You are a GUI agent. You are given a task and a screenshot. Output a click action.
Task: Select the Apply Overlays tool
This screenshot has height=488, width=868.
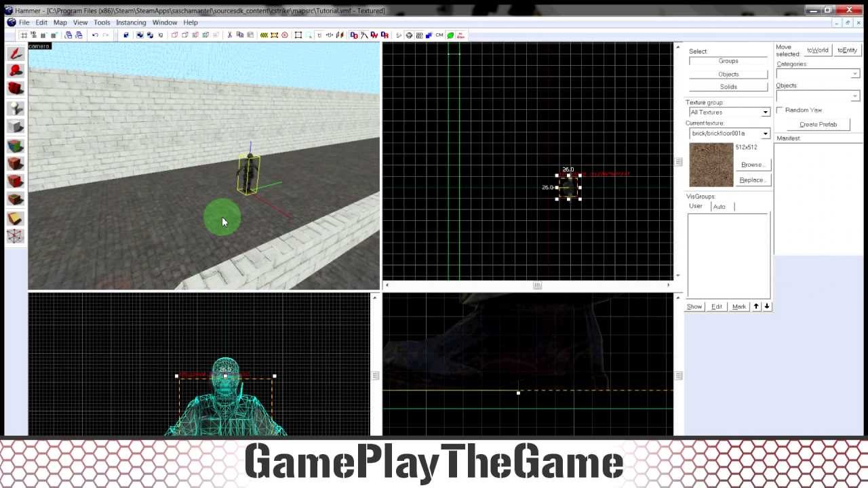[16, 199]
